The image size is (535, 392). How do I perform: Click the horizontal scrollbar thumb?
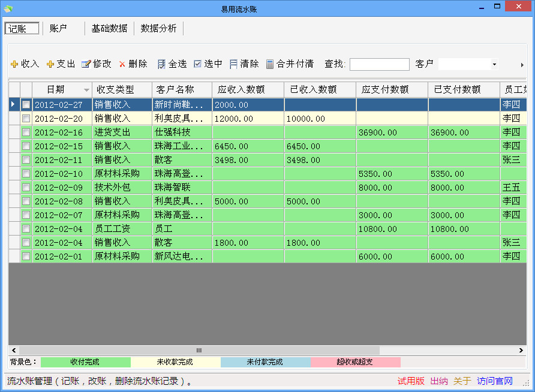(x=199, y=350)
